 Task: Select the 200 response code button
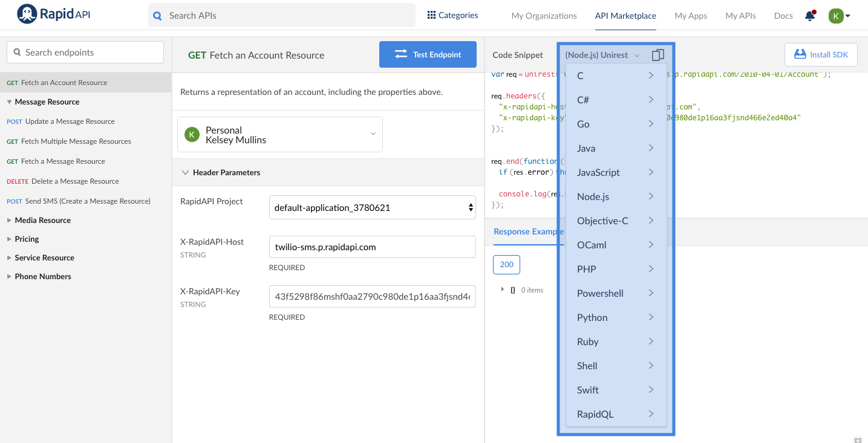pos(507,264)
